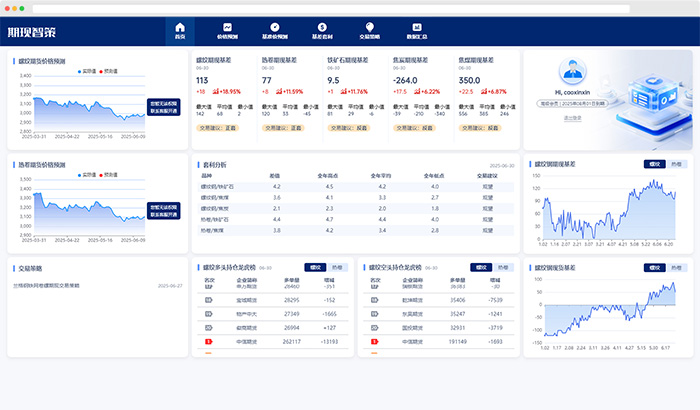Click 退出登录 link under the username

tap(573, 117)
